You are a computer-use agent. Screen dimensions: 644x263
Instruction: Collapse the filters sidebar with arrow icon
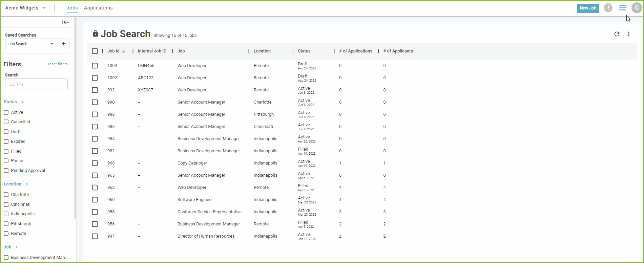pos(66,22)
